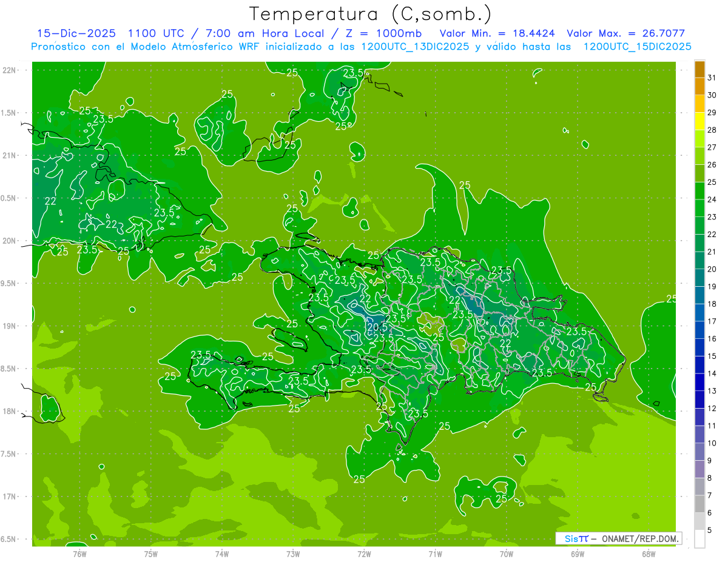728x562 pixels.
Task: Click the "74W" longitude axis label
Action: pos(222,554)
